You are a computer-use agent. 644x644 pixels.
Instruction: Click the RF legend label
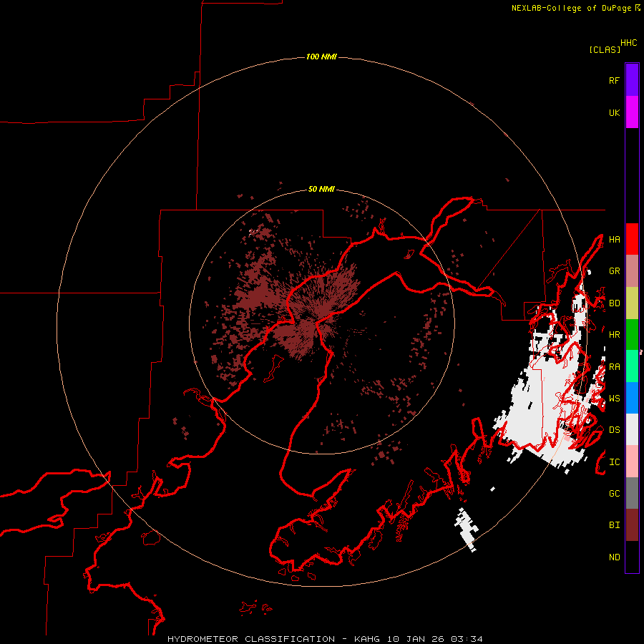(614, 80)
